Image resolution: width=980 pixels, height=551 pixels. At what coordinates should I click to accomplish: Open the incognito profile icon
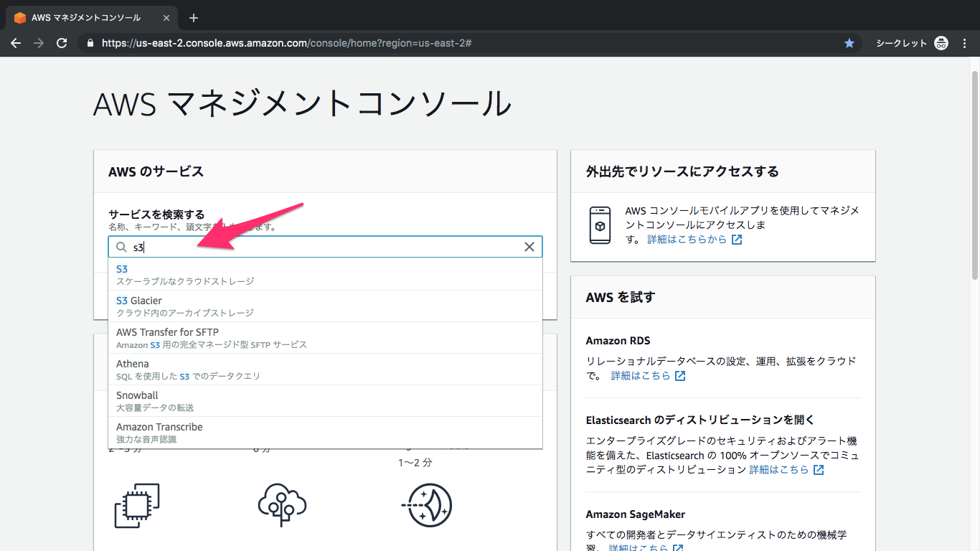click(x=941, y=43)
